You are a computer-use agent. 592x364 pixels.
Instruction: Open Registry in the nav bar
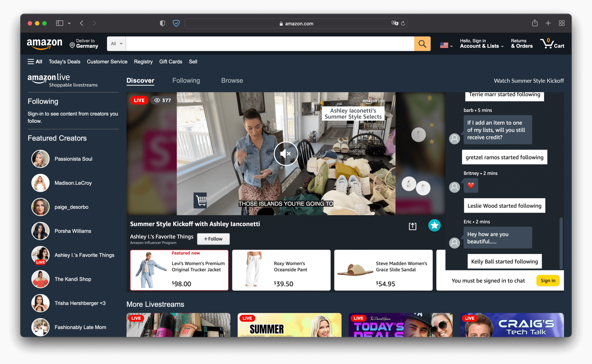tap(143, 62)
